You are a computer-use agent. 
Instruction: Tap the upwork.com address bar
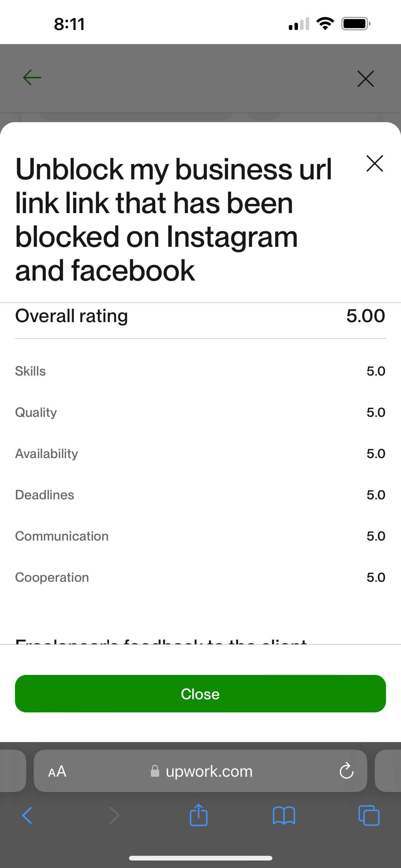(200, 771)
